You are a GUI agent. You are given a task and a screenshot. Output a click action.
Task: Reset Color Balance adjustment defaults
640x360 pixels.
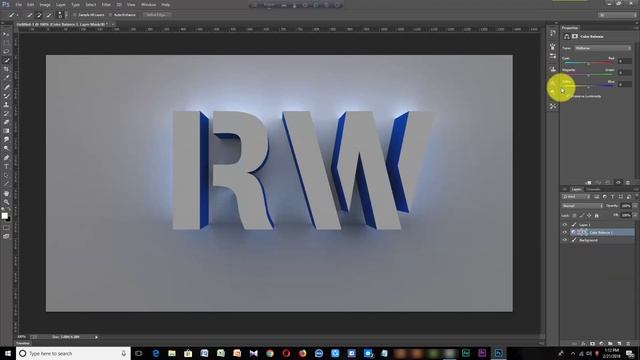(608, 182)
